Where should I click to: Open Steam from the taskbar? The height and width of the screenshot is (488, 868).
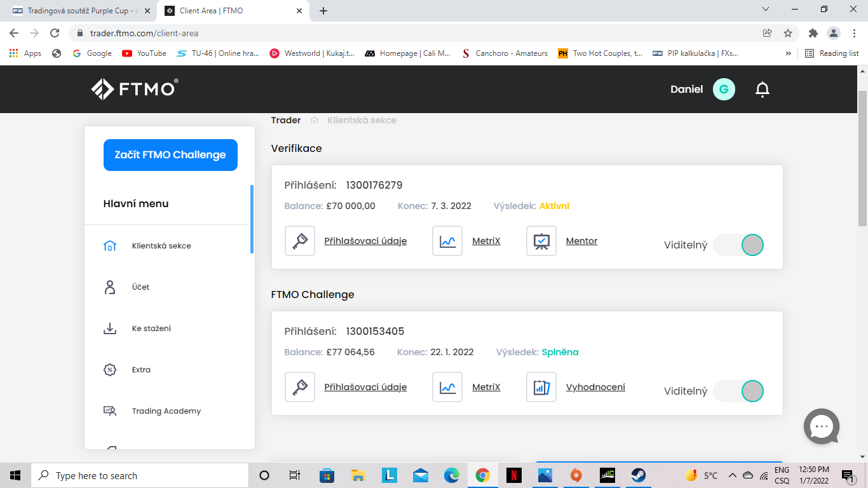[x=638, y=475]
